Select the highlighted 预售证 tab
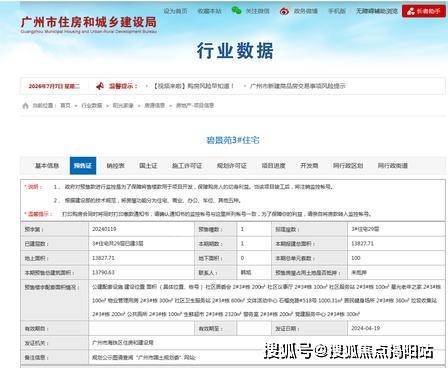Viewport: 448px width, 368px height. (83, 166)
